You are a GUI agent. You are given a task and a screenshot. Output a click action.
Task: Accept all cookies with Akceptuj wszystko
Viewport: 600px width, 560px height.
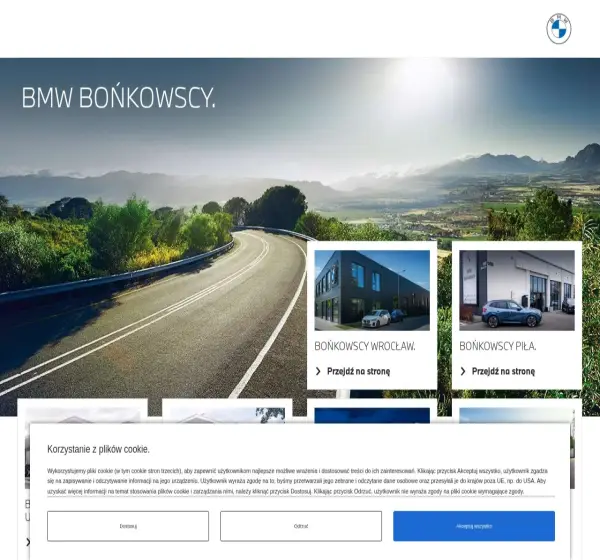pos(474,526)
